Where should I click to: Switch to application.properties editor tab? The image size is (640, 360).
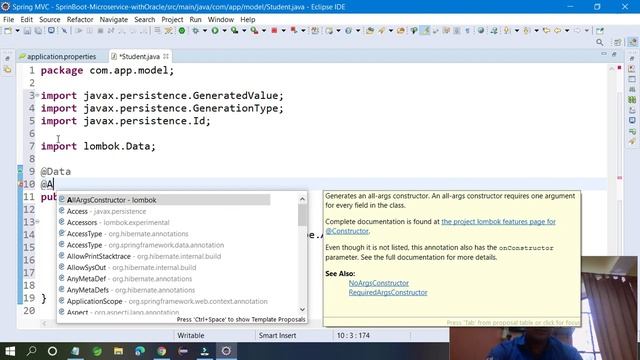[x=58, y=56]
